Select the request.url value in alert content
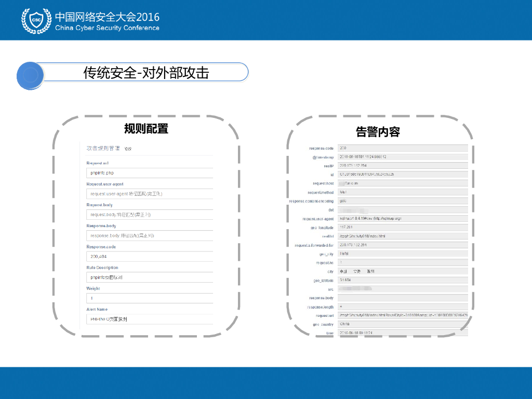 (403, 315)
